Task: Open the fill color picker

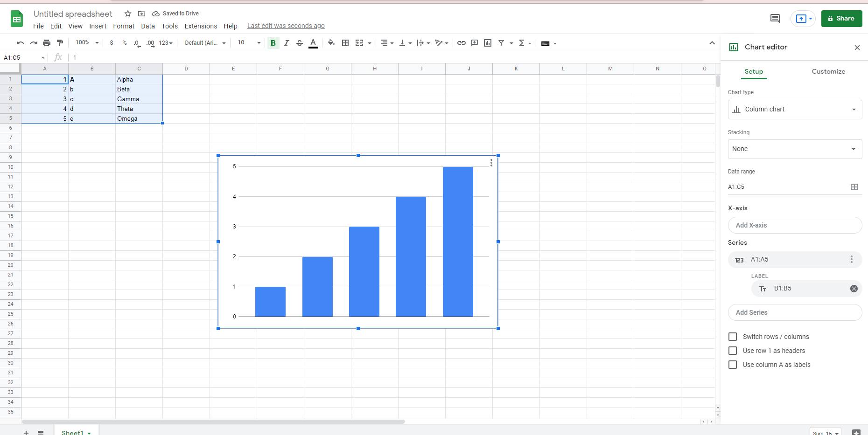Action: click(331, 43)
